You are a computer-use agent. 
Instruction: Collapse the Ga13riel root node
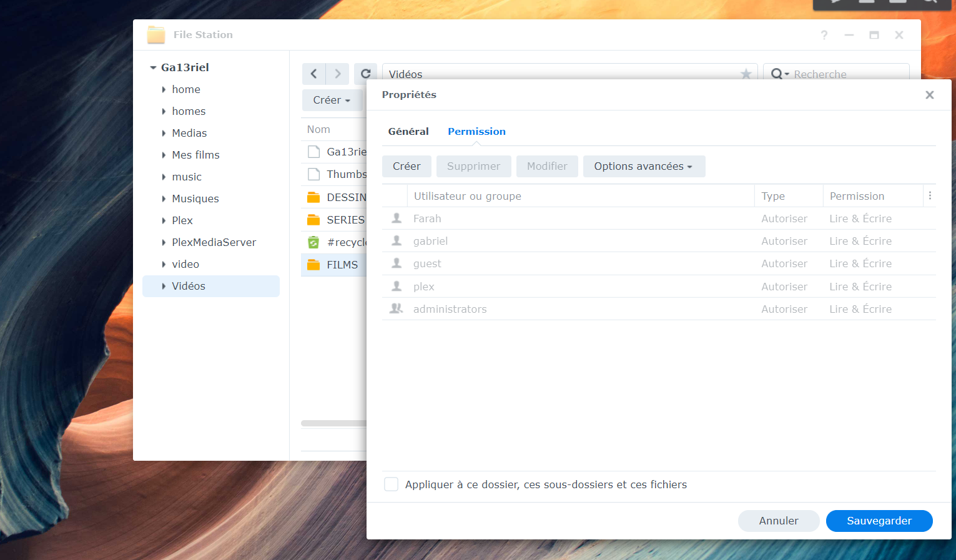153,67
